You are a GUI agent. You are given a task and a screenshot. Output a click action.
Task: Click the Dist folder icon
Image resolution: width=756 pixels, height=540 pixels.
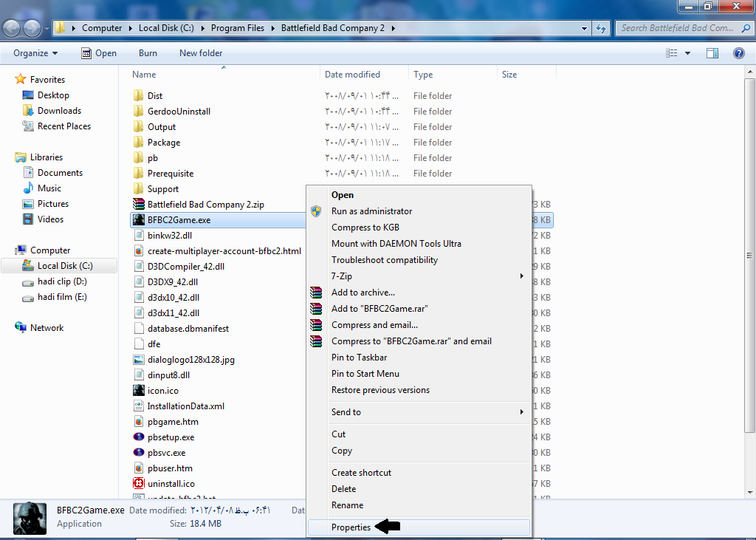click(x=138, y=95)
